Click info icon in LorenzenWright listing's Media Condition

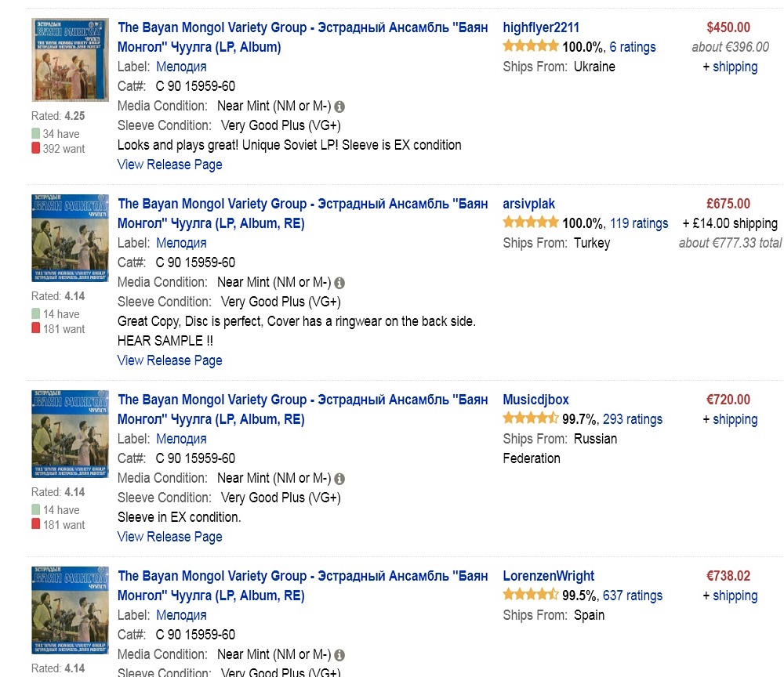point(339,655)
